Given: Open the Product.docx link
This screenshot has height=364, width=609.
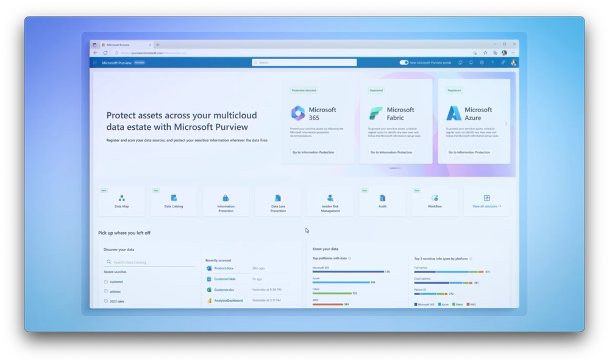Looking at the screenshot, I should point(224,268).
